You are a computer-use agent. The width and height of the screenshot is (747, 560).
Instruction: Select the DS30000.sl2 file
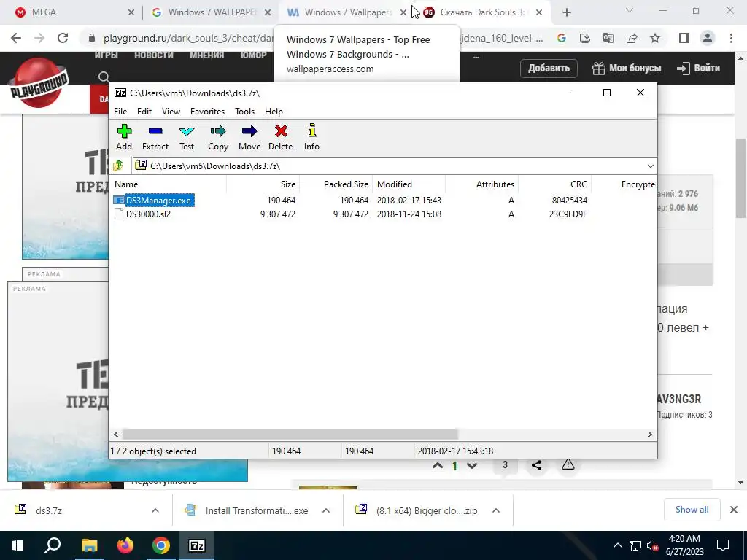coord(148,214)
